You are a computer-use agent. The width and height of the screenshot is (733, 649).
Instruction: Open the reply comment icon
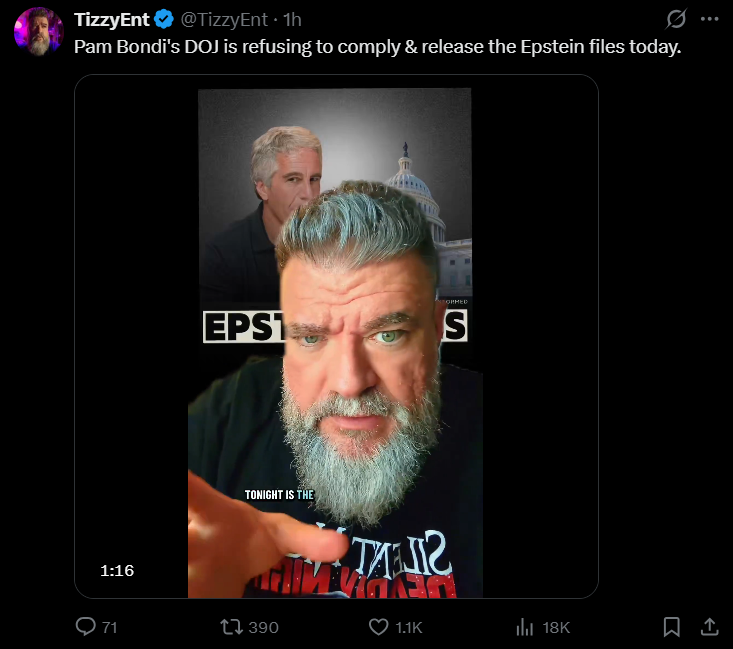(86, 627)
